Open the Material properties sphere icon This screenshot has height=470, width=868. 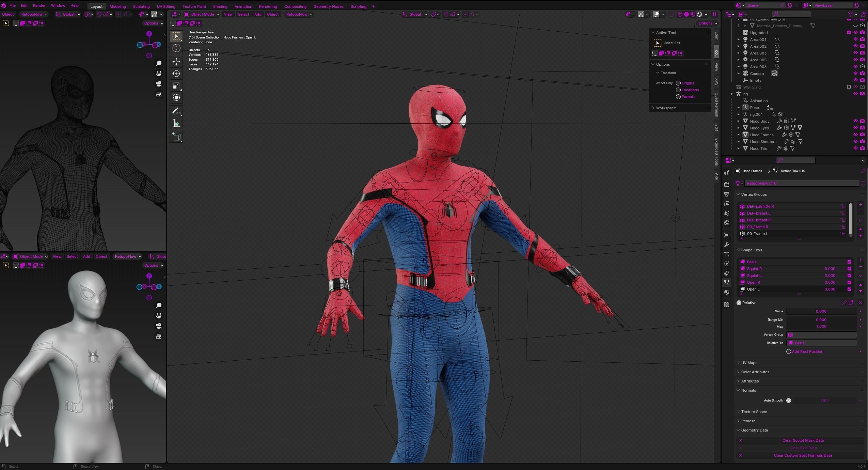727,292
